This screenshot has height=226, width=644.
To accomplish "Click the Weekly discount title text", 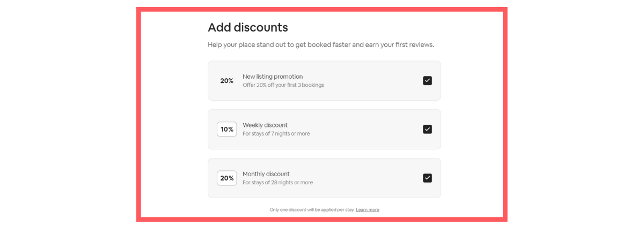I will pos(265,125).
